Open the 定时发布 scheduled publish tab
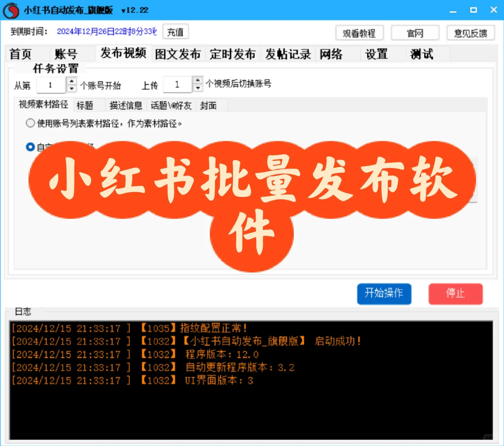The height and width of the screenshot is (446, 504). [233, 54]
